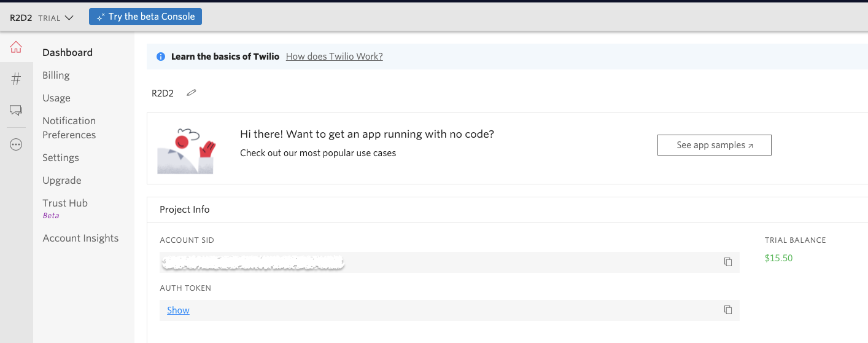868x343 pixels.
Task: Edit project name with pencil icon
Action: point(192,93)
